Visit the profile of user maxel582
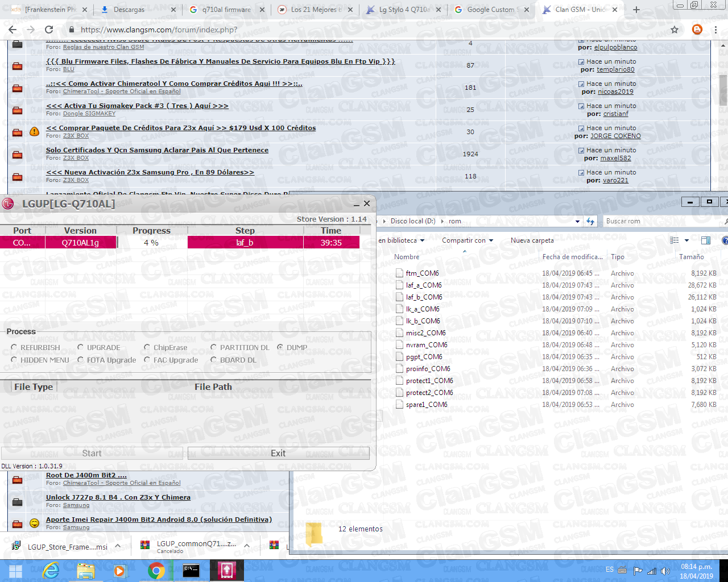Image resolution: width=728 pixels, height=582 pixels. click(615, 158)
